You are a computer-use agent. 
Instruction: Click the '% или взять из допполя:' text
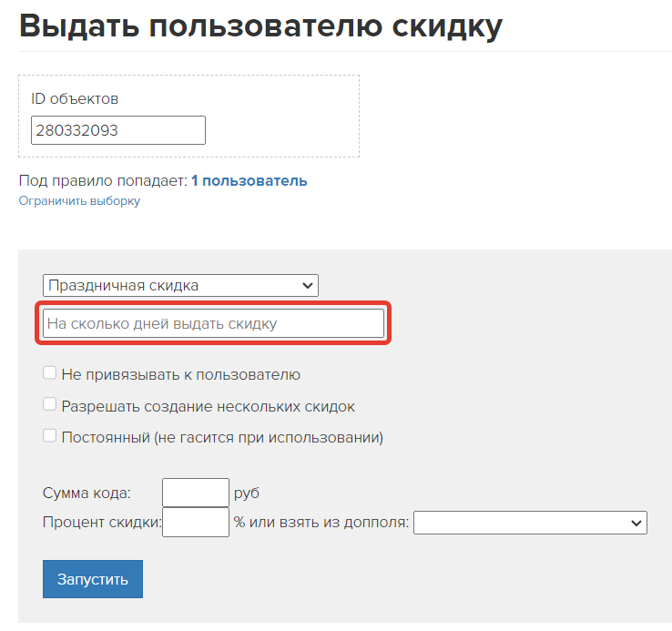(x=321, y=523)
